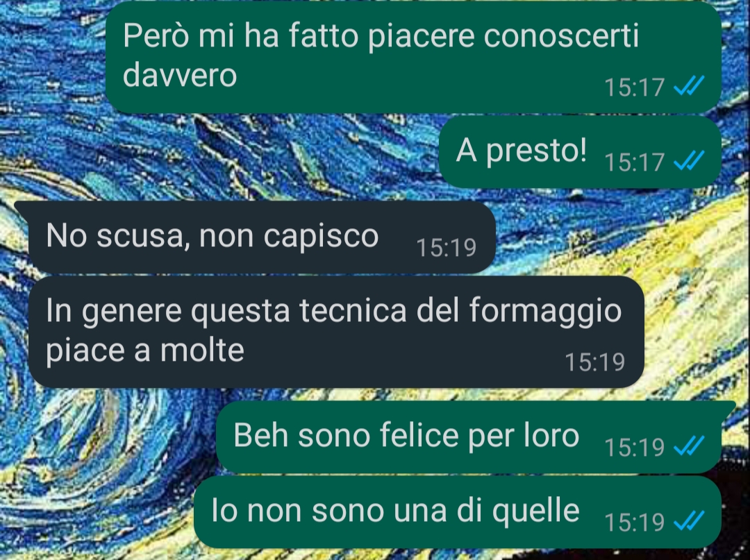This screenshot has width=750, height=560.
Task: Select the 'In genere questa tecnica del formaggio' message
Action: pos(336,332)
